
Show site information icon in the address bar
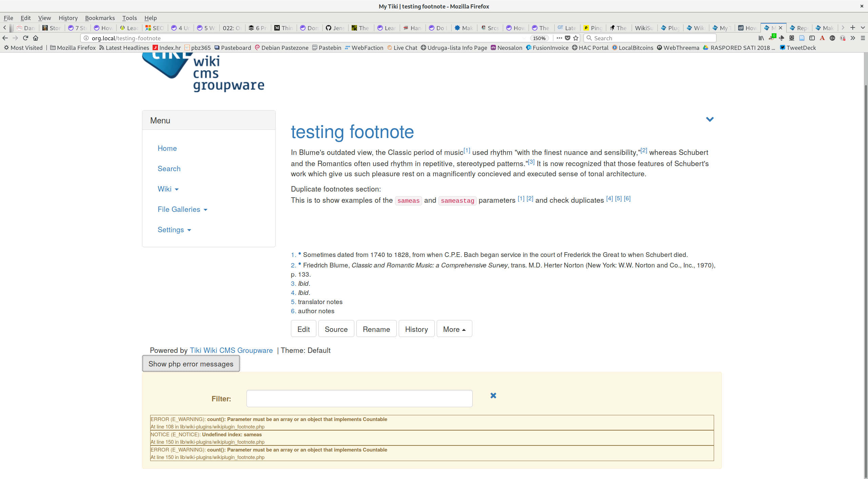click(x=86, y=38)
